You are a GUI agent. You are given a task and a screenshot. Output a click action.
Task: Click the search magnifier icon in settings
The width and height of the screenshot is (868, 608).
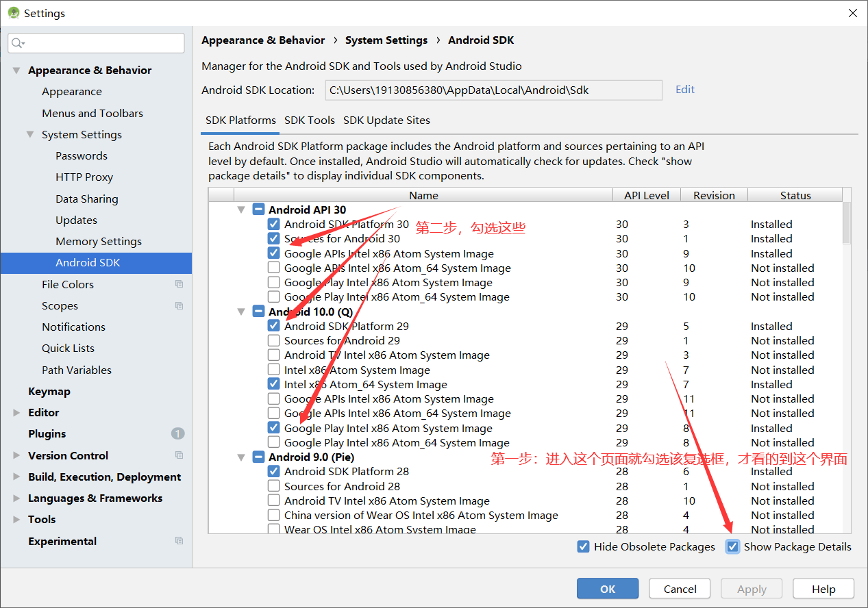click(x=16, y=43)
